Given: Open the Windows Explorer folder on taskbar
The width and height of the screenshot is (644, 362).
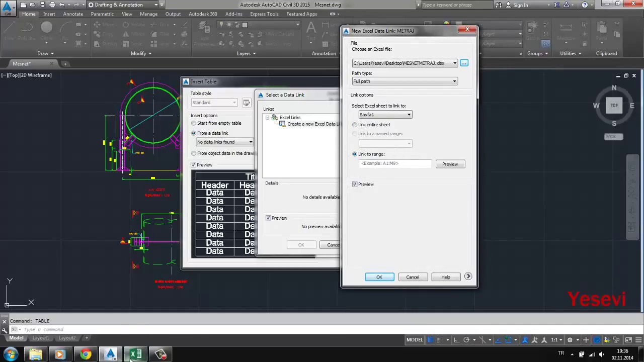Looking at the screenshot, I should pyautogui.click(x=35, y=354).
